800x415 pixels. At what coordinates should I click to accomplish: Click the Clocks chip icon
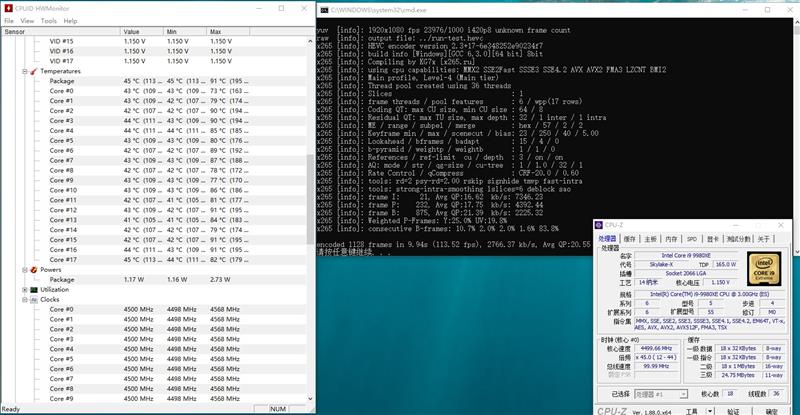click(34, 299)
